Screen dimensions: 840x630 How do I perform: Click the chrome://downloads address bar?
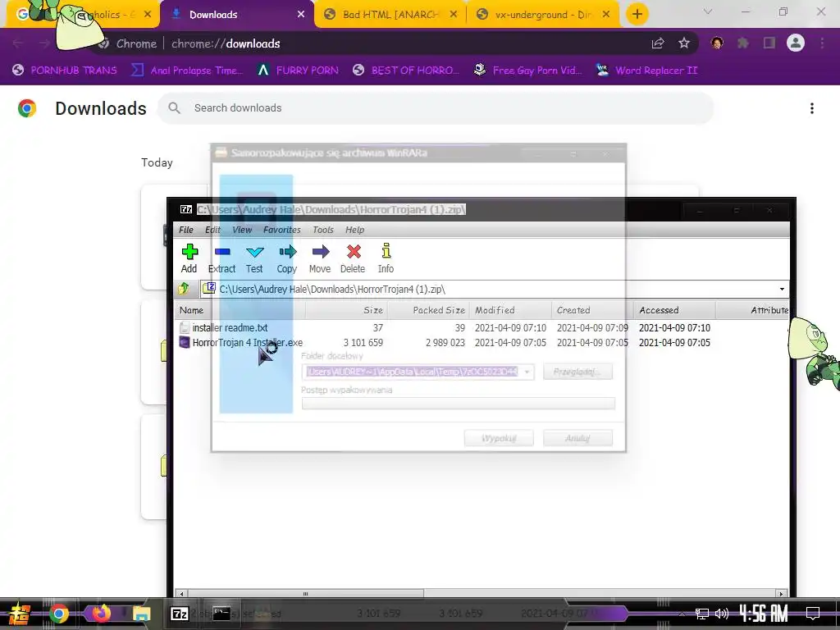coord(375,43)
